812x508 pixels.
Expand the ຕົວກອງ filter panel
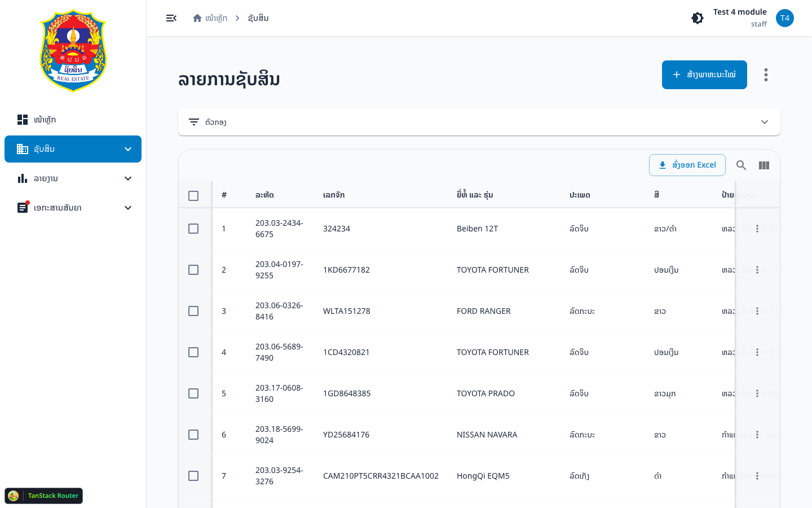479,122
